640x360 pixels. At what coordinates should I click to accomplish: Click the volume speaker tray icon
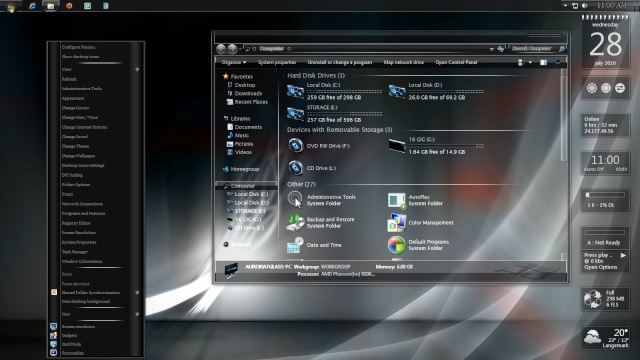[584, 5]
